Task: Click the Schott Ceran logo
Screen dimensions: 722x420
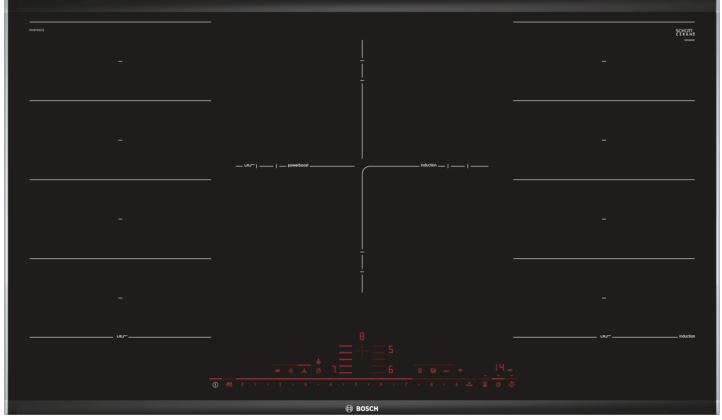Action: tap(684, 35)
